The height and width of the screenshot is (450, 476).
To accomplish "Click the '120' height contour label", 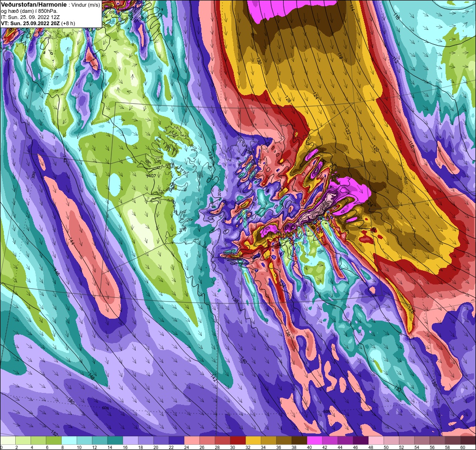I will pyautogui.click(x=376, y=149).
